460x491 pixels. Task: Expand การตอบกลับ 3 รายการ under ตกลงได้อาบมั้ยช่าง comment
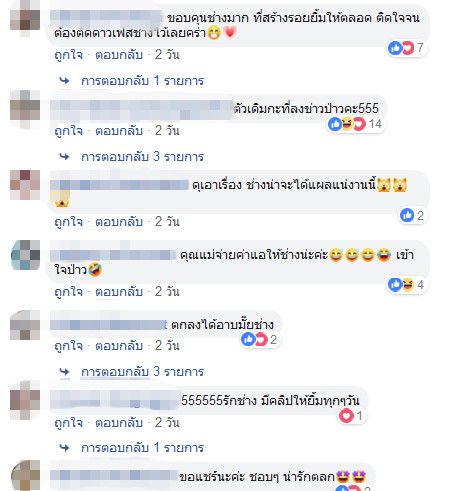142,371
